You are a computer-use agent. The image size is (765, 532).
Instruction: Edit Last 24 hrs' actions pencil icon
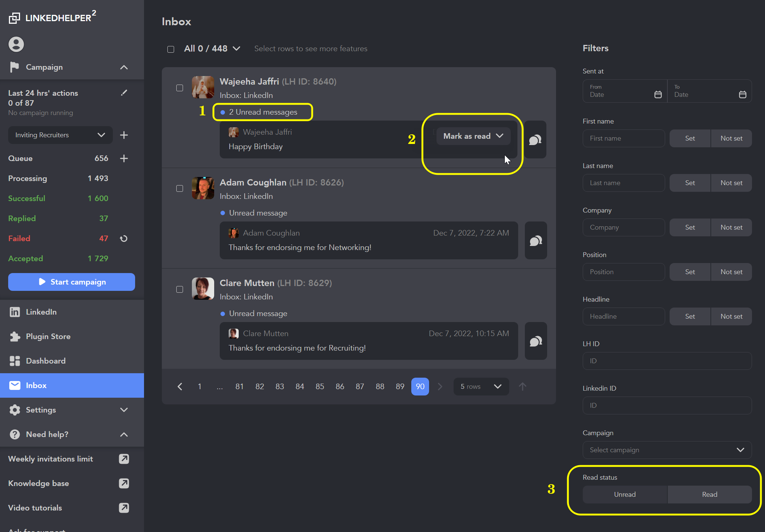124,93
